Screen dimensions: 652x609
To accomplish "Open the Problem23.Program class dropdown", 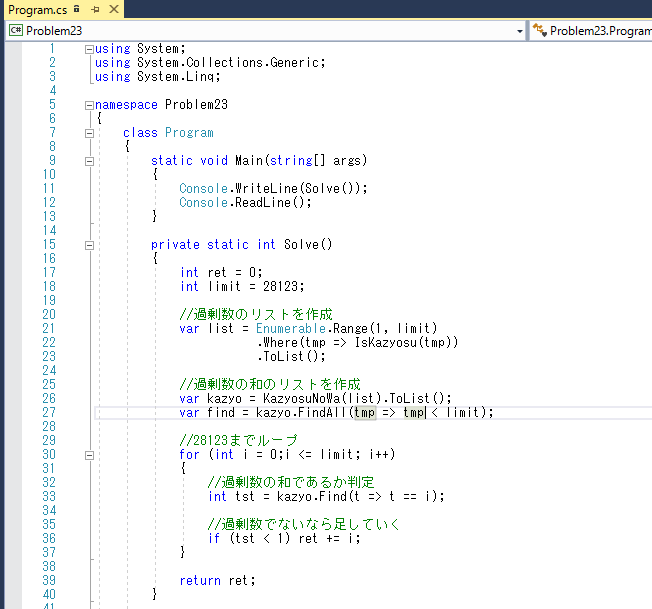I will pyautogui.click(x=600, y=31).
